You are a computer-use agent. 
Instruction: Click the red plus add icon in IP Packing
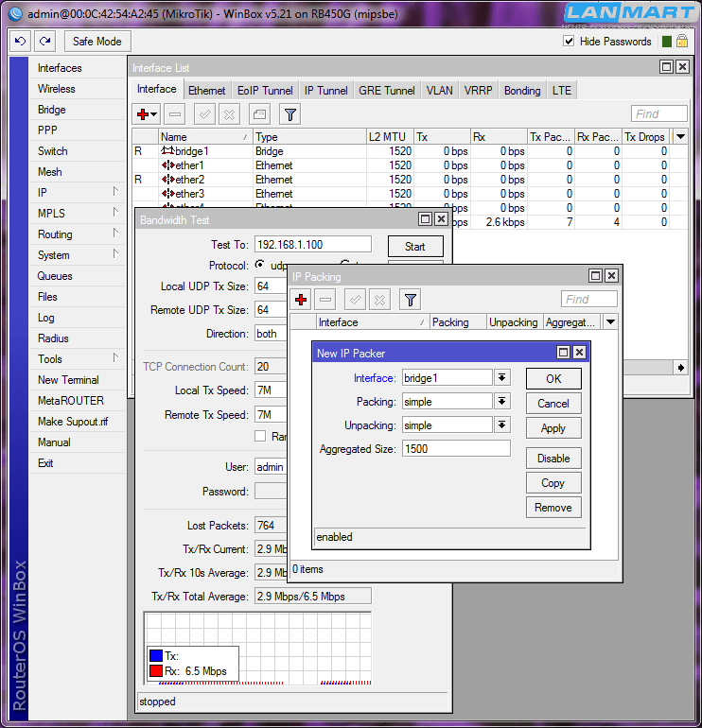pos(301,300)
